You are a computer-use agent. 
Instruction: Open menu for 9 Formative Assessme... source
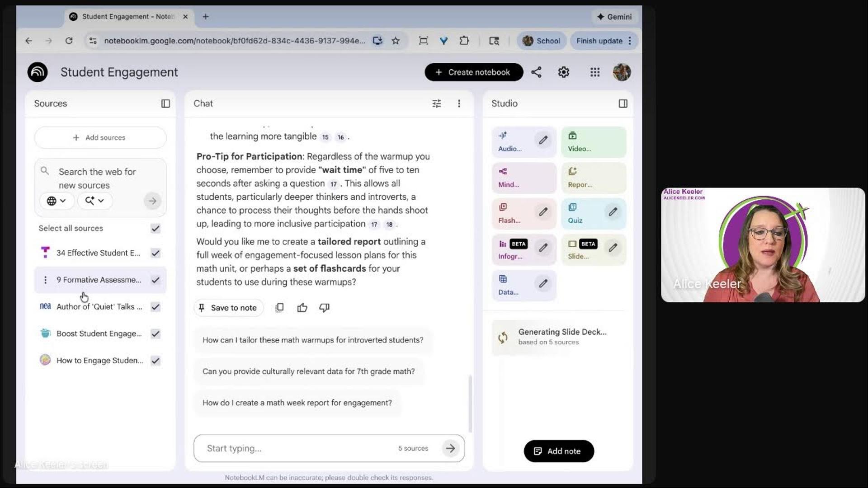45,280
